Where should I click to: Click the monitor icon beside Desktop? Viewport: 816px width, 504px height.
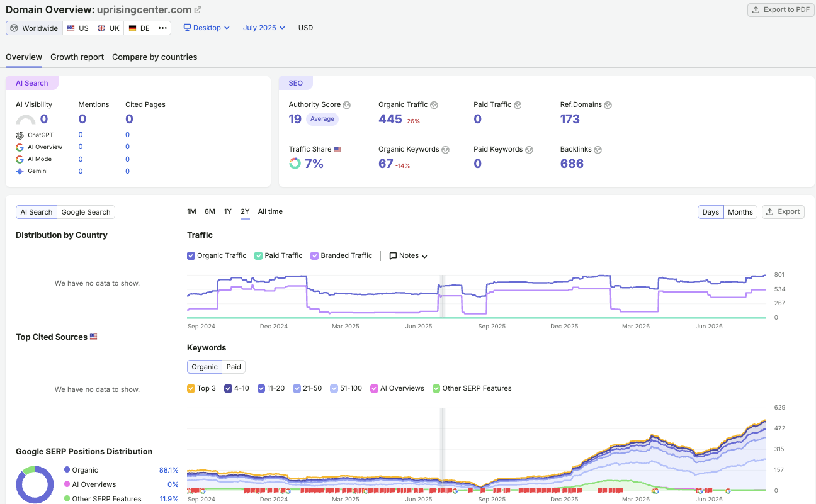pos(187,28)
